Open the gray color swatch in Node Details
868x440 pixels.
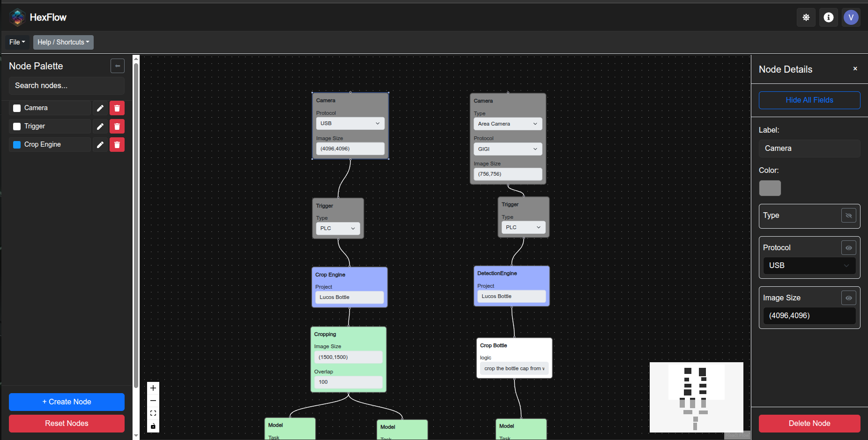770,188
